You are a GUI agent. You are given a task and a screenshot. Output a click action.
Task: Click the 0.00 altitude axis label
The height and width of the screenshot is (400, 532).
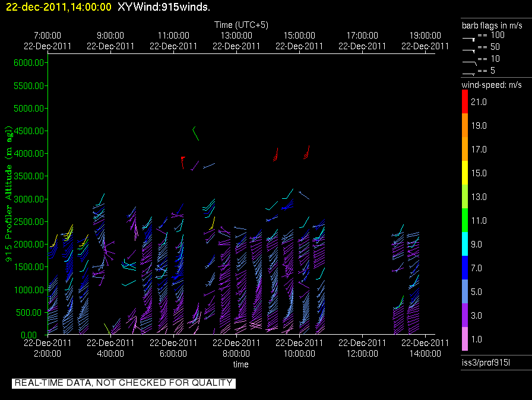[28, 335]
